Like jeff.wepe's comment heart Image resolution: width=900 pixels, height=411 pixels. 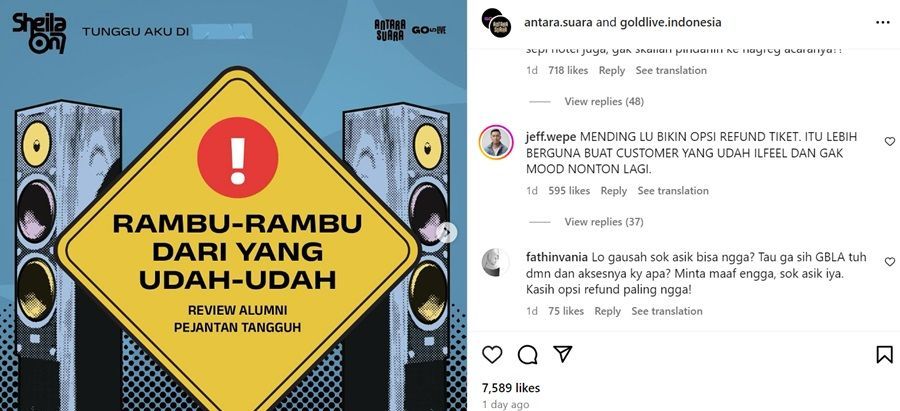pos(889,141)
